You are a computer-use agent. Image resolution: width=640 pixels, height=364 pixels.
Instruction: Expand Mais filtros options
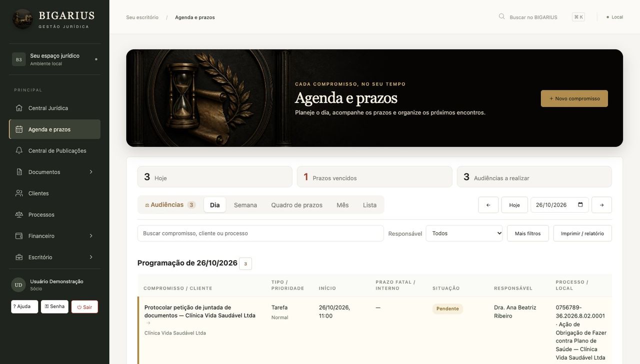527,233
